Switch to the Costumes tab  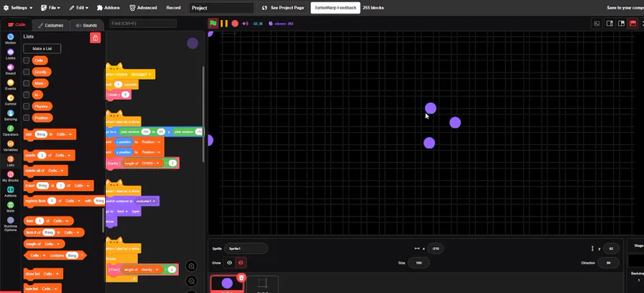(x=51, y=25)
